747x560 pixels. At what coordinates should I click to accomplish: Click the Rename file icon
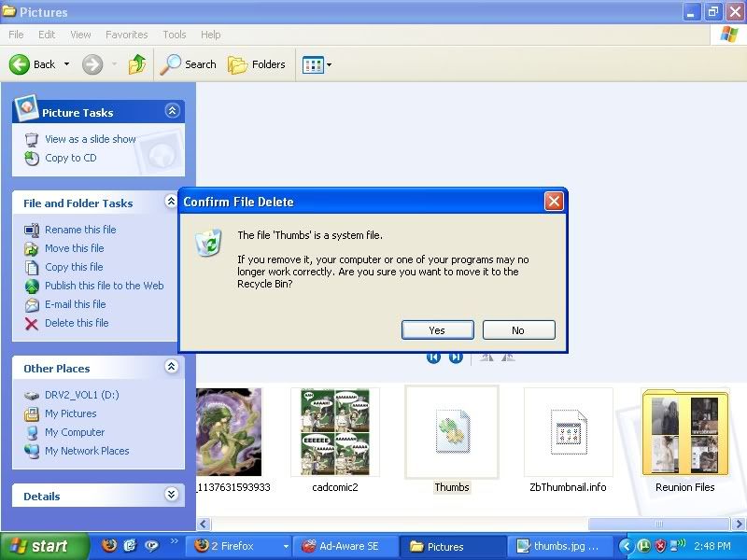click(32, 231)
